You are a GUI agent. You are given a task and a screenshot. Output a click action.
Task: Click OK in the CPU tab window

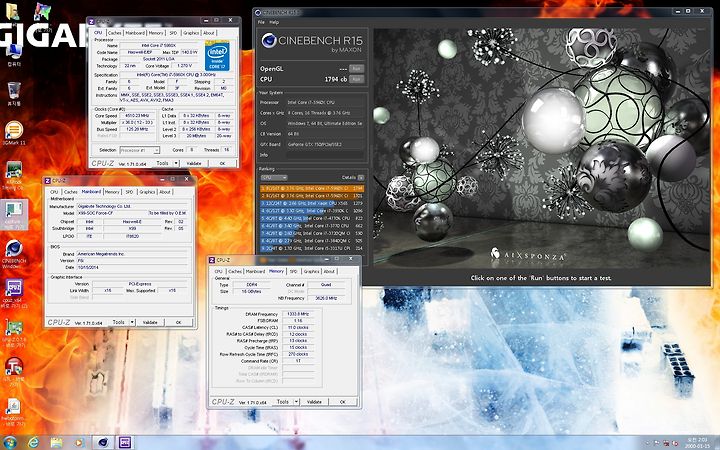click(222, 163)
